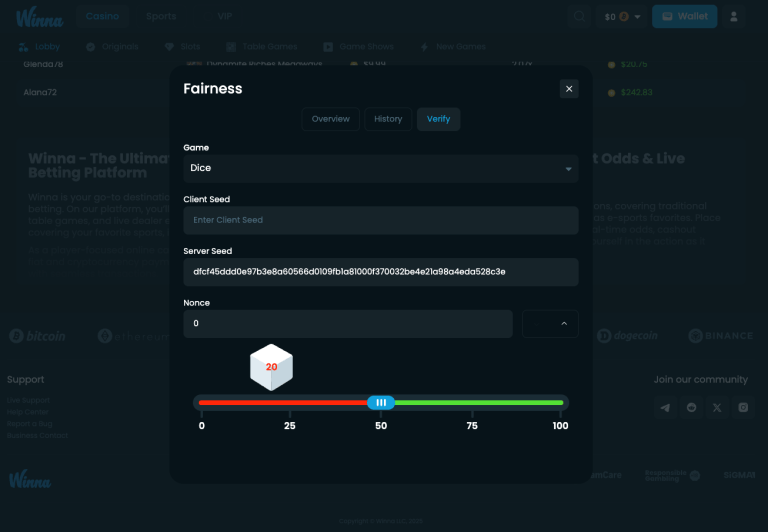The image size is (768, 532).
Task: Click the blue dice slider handle
Action: pyautogui.click(x=381, y=402)
